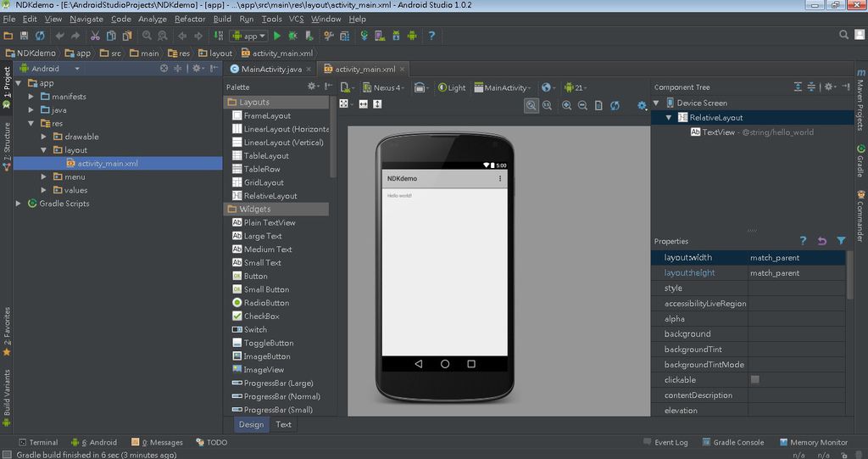Image resolution: width=868 pixels, height=459 pixels.
Task: Click the Properties panel scrollbar
Action: (x=849, y=275)
